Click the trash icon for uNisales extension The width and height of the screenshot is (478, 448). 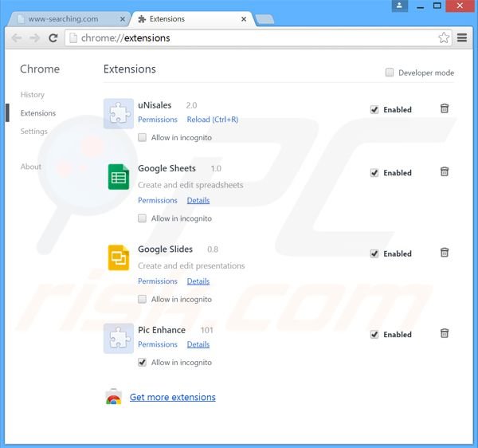[x=445, y=108]
